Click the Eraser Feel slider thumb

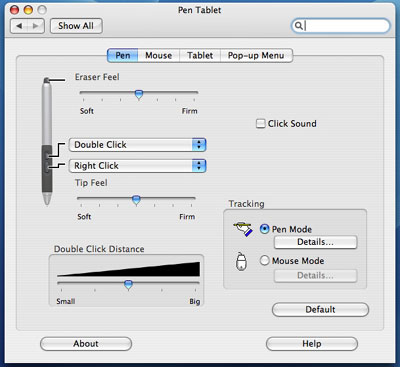tap(139, 95)
